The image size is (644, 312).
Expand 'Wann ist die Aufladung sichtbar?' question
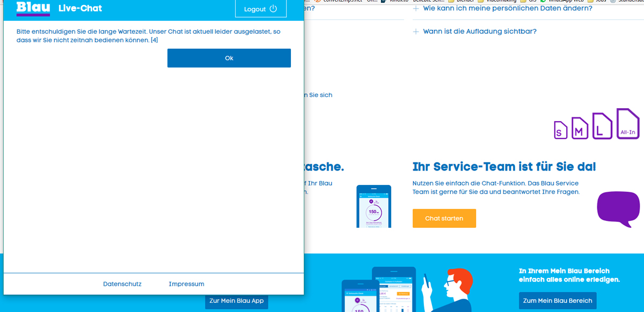479,32
